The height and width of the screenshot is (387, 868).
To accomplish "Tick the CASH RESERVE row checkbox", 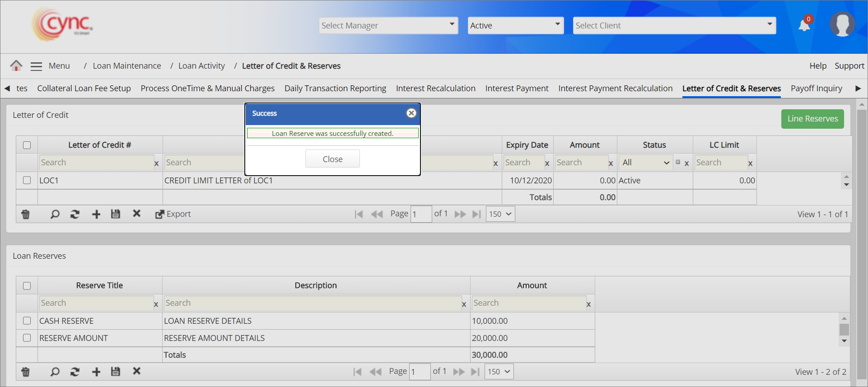I will pos(27,321).
